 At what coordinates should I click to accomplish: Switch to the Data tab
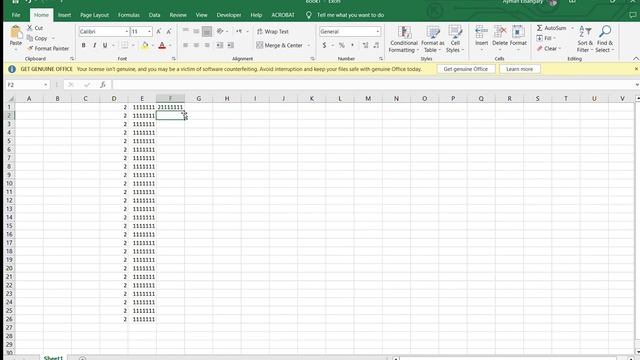[154, 15]
